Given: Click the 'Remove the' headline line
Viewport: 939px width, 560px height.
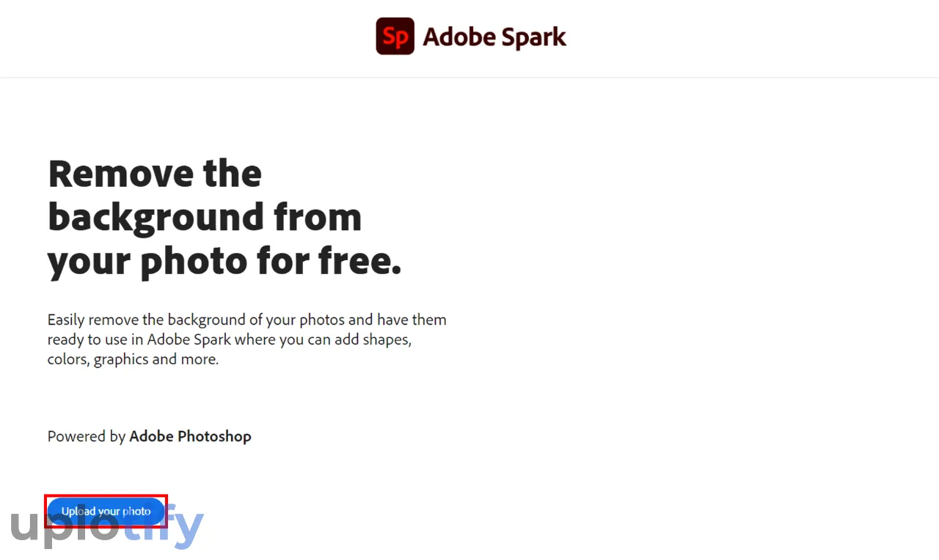Looking at the screenshot, I should (155, 174).
